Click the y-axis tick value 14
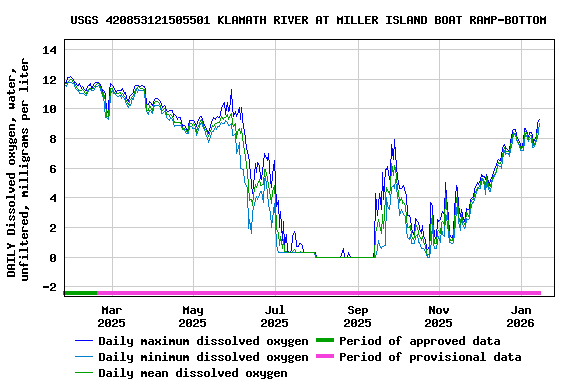Image resolution: width=576 pixels, height=384 pixels. coord(50,50)
